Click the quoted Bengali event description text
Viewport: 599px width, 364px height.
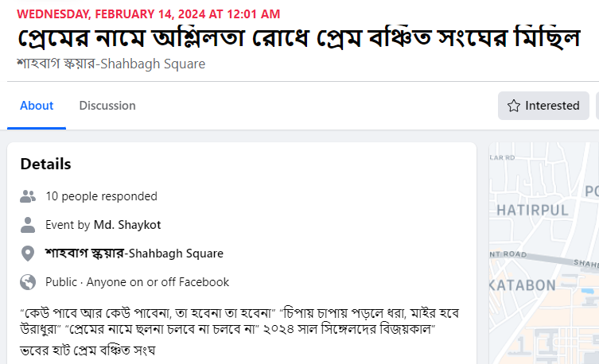(239, 319)
